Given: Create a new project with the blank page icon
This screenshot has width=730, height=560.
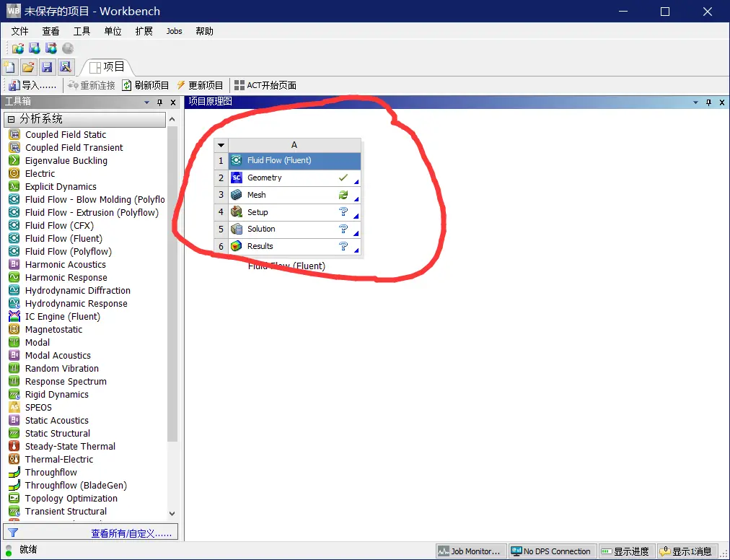Looking at the screenshot, I should pos(10,67).
